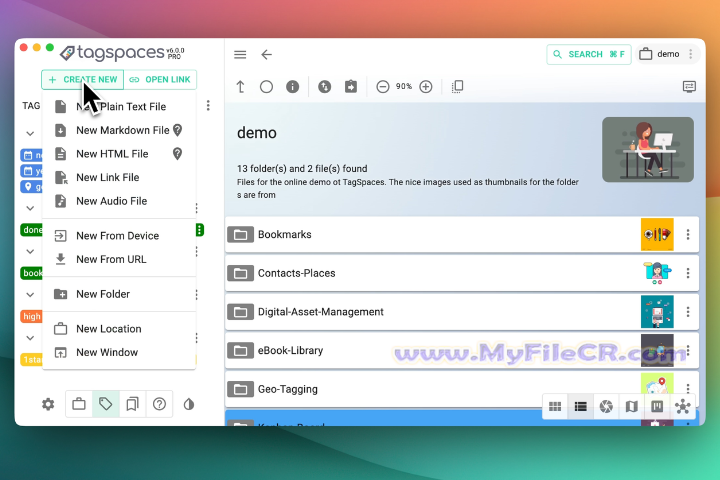Choose New Folder menu entry
This screenshot has width=720, height=480.
(x=119, y=294)
